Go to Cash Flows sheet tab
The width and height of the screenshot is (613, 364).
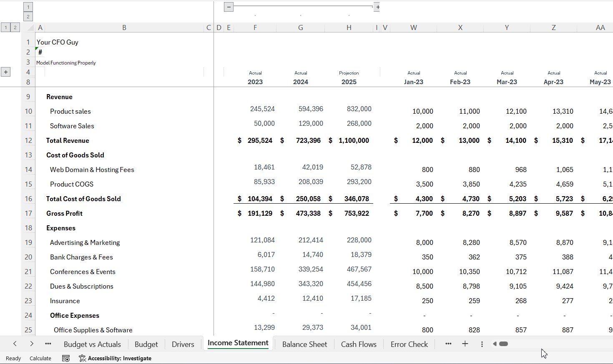click(359, 344)
